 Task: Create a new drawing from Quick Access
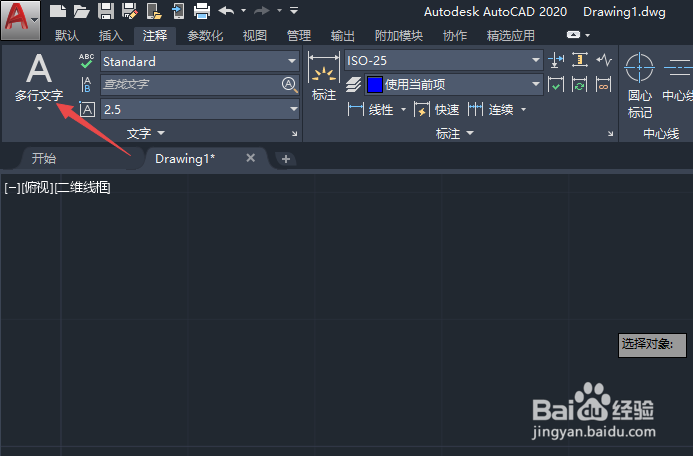[58, 11]
